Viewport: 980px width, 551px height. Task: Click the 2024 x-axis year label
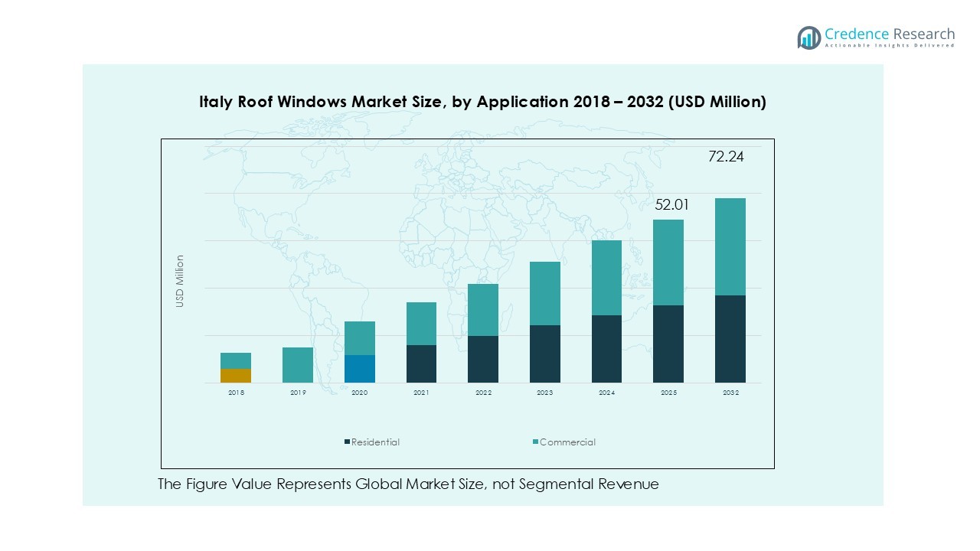click(606, 393)
